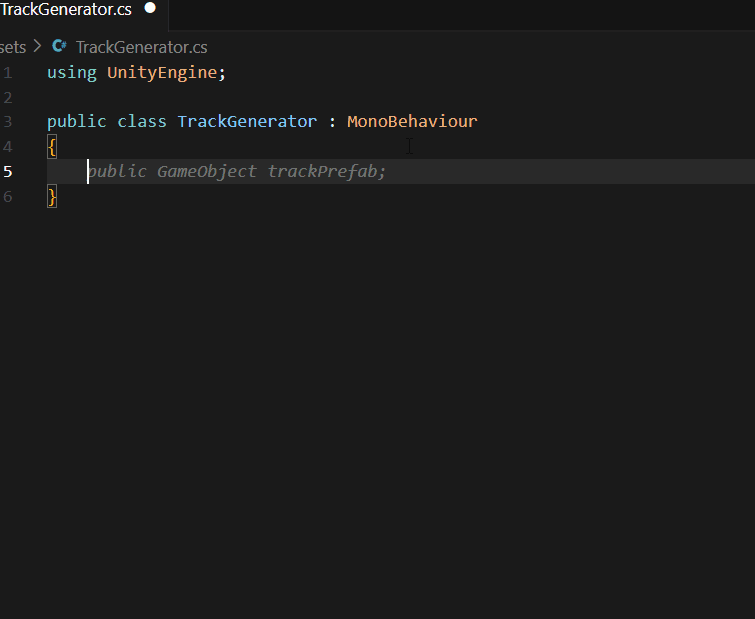Click the C# file icon in breadcrumb
This screenshot has width=755, height=619.
tap(59, 46)
